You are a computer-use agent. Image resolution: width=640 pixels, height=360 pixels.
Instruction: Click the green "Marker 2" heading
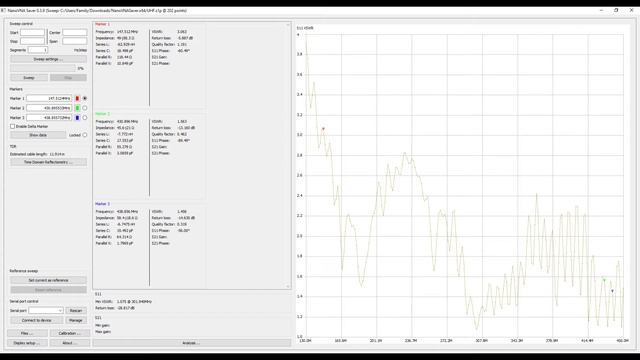(x=102, y=114)
